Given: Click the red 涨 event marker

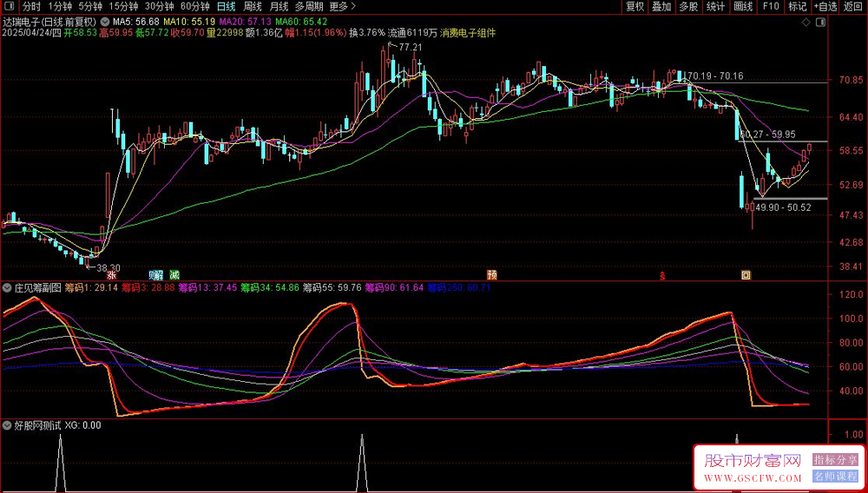Looking at the screenshot, I should point(112,274).
